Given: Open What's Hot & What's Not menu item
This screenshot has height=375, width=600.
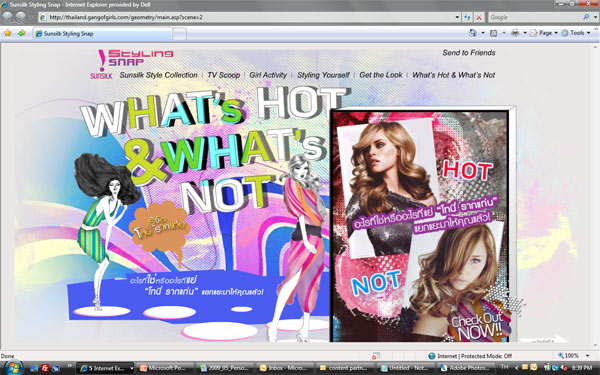Looking at the screenshot, I should [x=453, y=75].
